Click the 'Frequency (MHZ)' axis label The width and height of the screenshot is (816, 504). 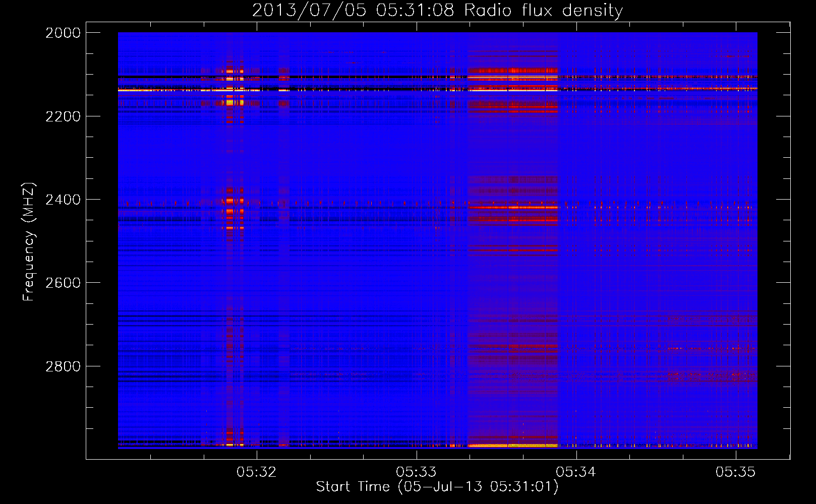[29, 241]
